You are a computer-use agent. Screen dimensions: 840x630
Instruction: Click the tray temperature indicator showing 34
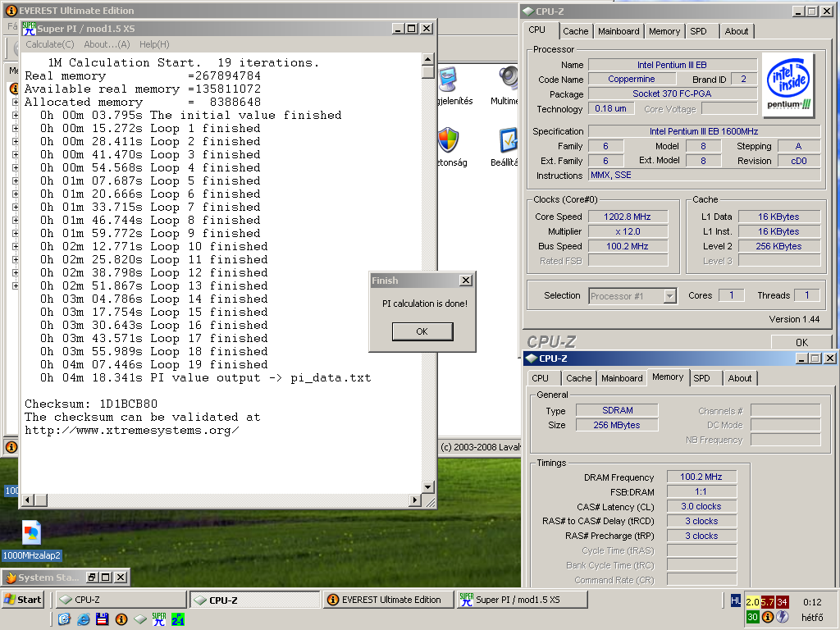(782, 603)
